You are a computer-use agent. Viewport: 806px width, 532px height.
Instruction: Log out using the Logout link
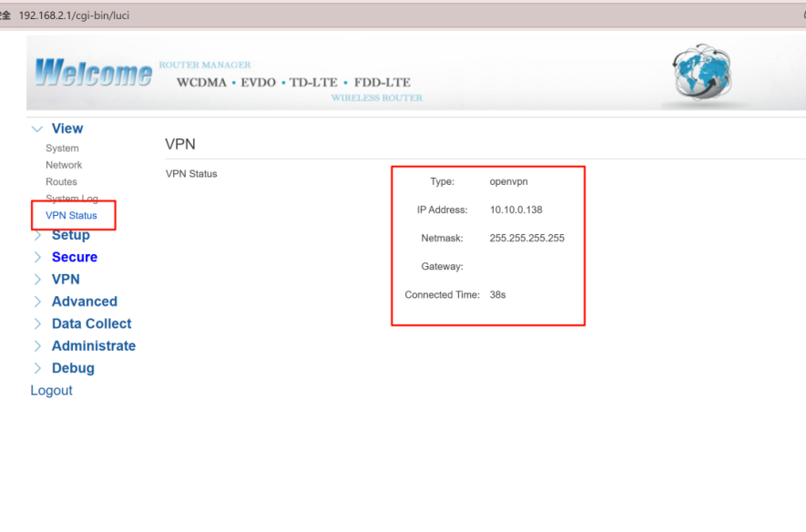coord(51,391)
